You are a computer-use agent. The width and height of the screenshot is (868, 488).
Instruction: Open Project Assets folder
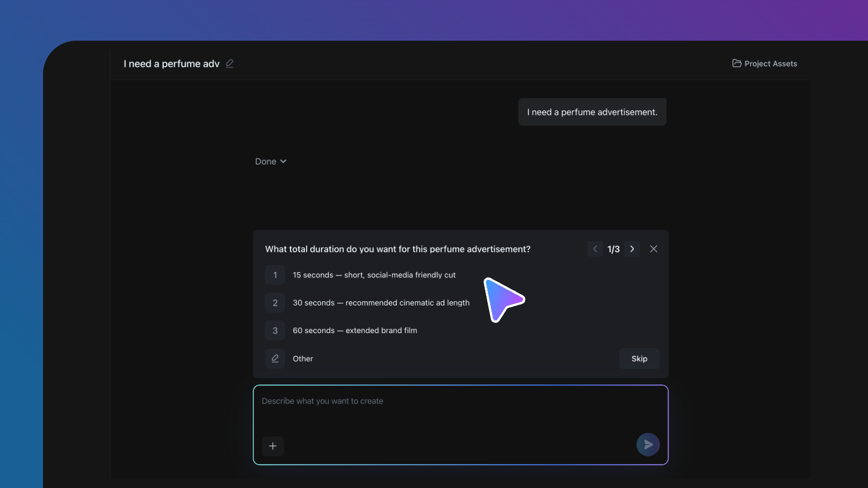(765, 63)
